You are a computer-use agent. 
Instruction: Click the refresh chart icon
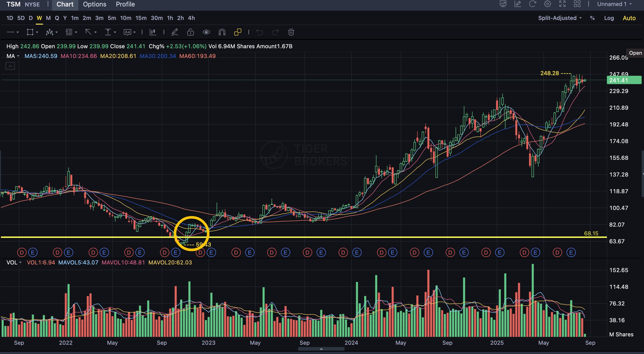pyautogui.click(x=532, y=4)
